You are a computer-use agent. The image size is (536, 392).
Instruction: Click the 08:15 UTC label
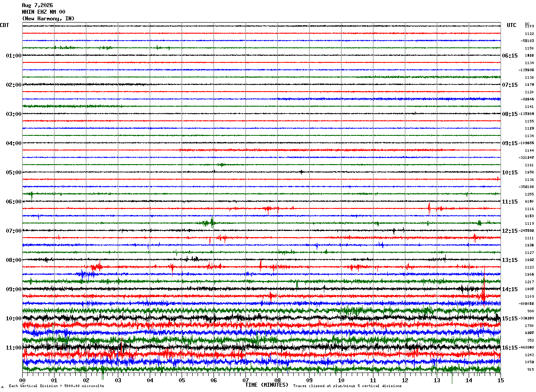510,114
